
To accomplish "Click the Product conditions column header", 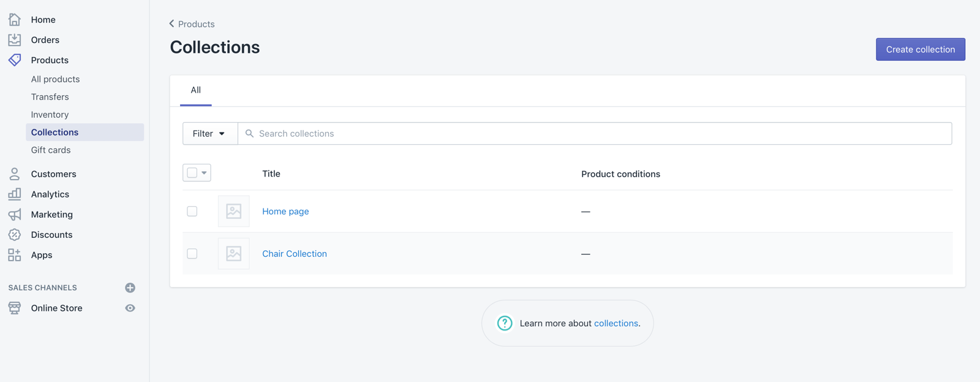I will (x=621, y=174).
